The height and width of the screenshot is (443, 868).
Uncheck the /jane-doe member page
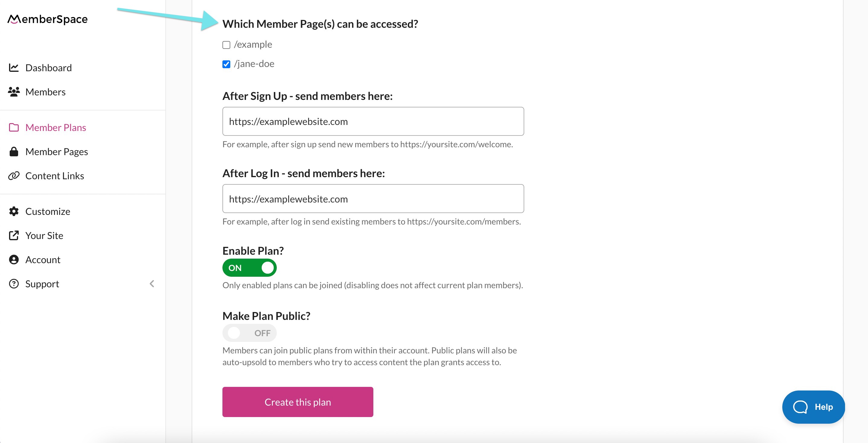click(226, 64)
